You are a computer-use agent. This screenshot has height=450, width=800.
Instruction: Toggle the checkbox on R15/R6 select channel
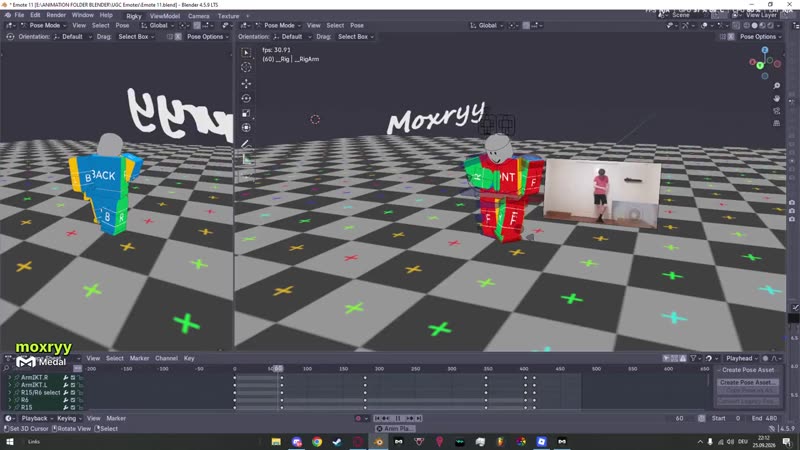point(73,392)
